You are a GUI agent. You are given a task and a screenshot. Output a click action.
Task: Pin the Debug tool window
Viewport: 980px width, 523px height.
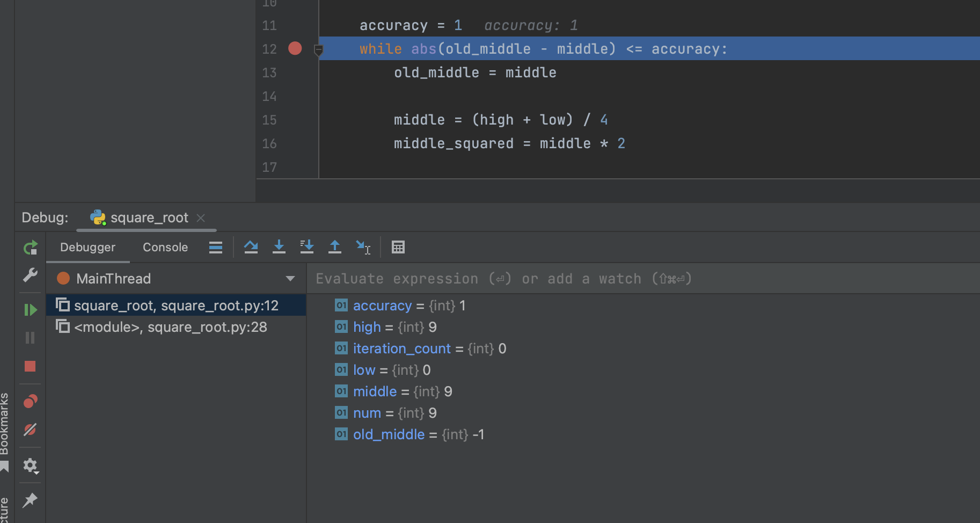[31, 500]
